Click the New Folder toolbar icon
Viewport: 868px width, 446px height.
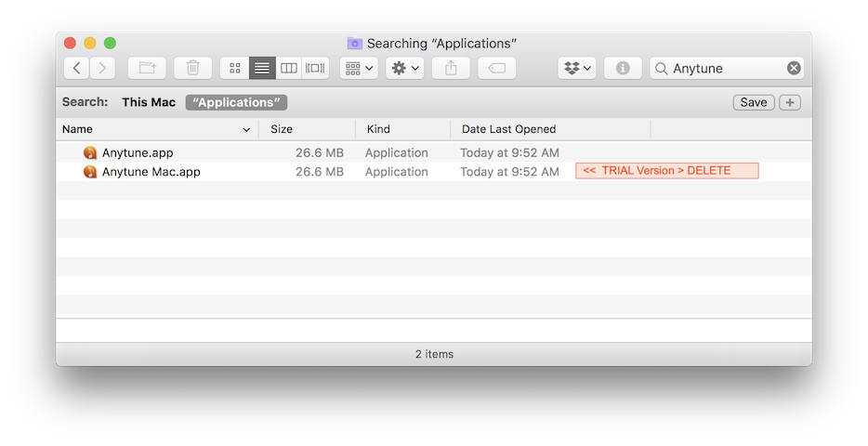pyautogui.click(x=147, y=68)
